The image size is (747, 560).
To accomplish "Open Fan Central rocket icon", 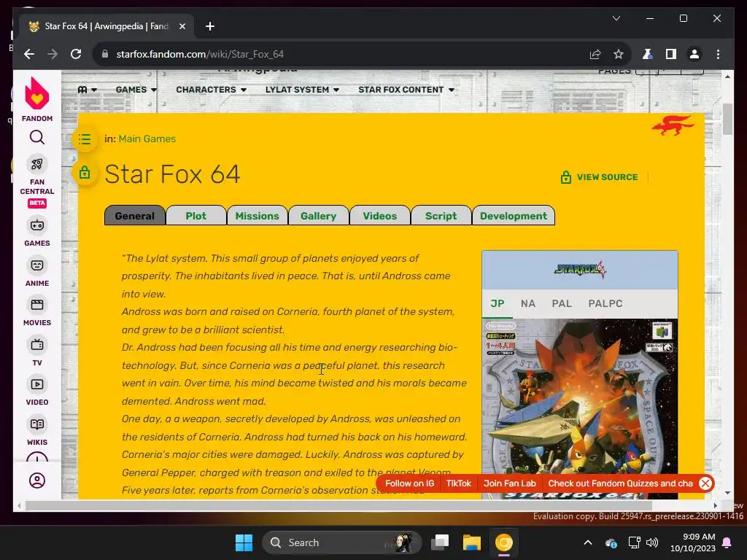I will tap(37, 164).
